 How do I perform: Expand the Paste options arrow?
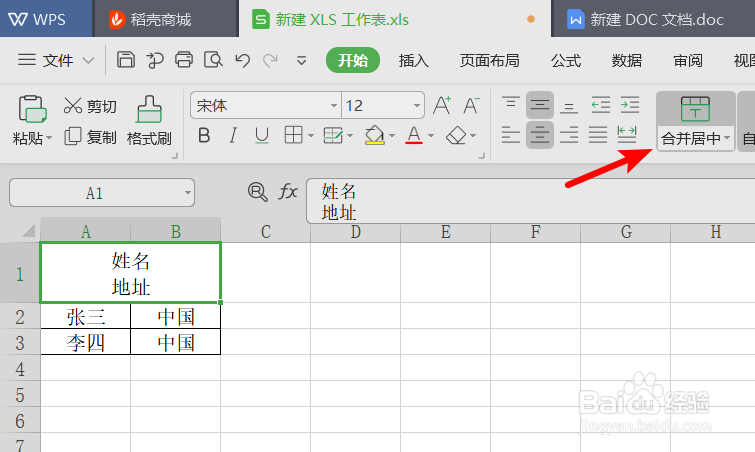49,138
